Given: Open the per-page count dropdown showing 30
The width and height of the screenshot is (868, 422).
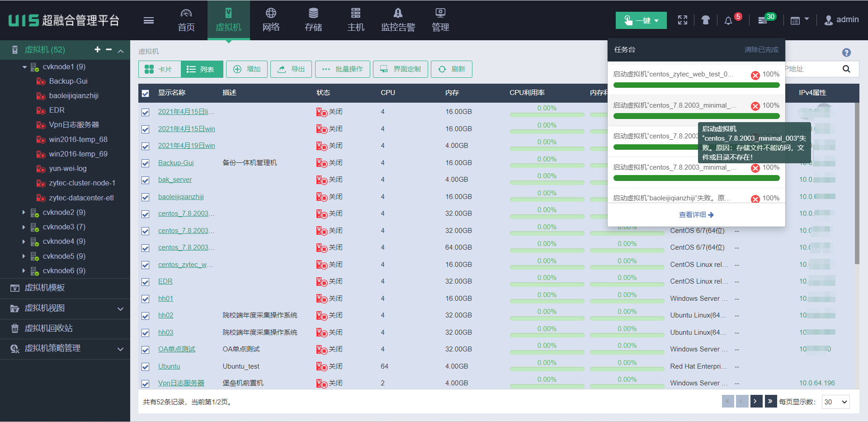Looking at the screenshot, I should coord(836,402).
